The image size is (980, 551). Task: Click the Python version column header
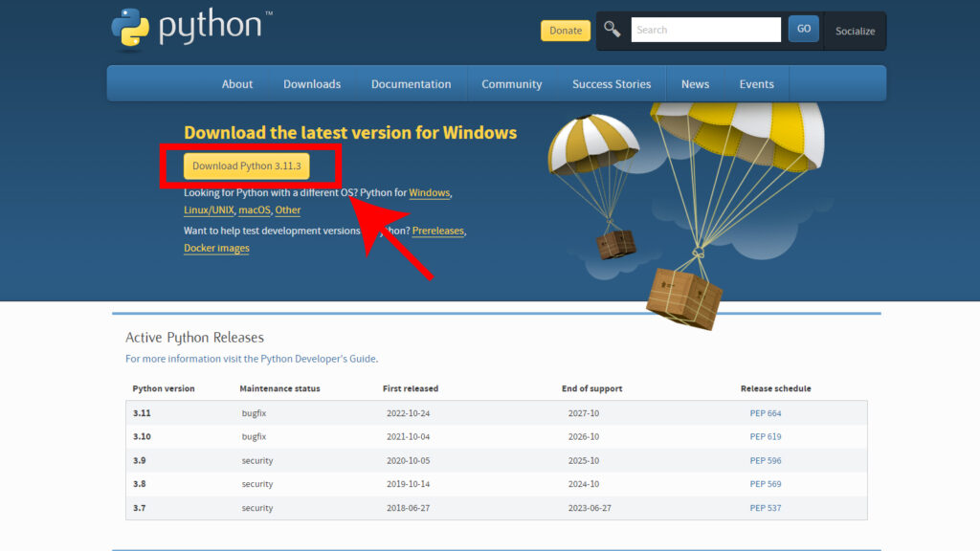pos(164,388)
